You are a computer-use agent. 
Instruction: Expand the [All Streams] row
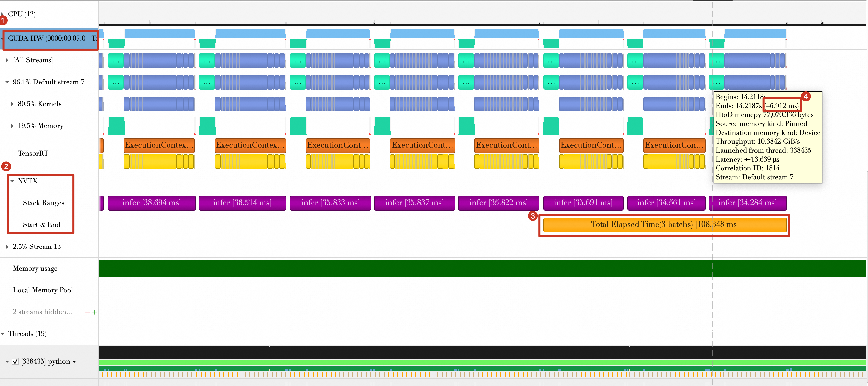pos(7,60)
